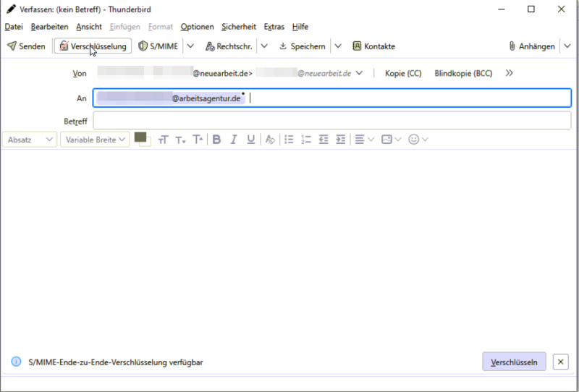The height and width of the screenshot is (392, 579).
Task: Increase font size with larger T icon
Action: point(198,140)
